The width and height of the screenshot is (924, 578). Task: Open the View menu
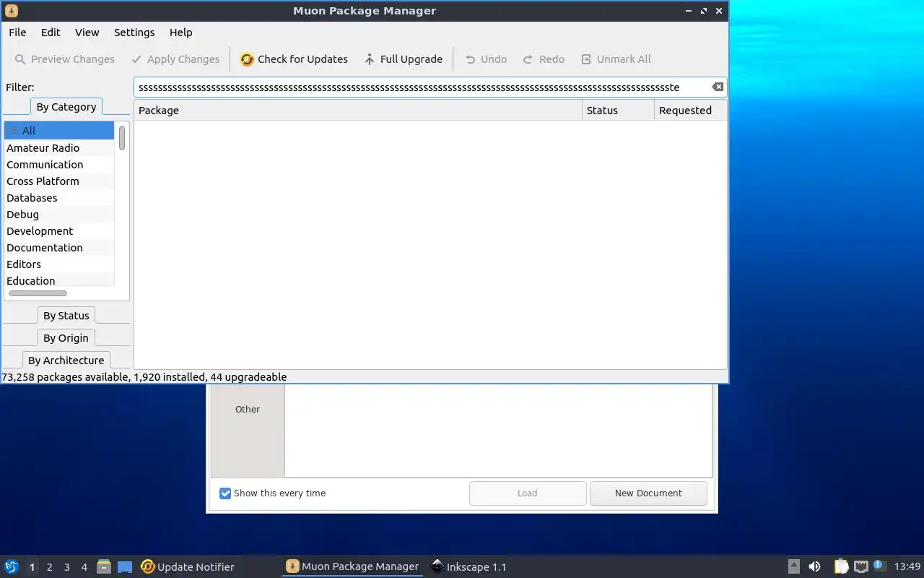point(87,33)
